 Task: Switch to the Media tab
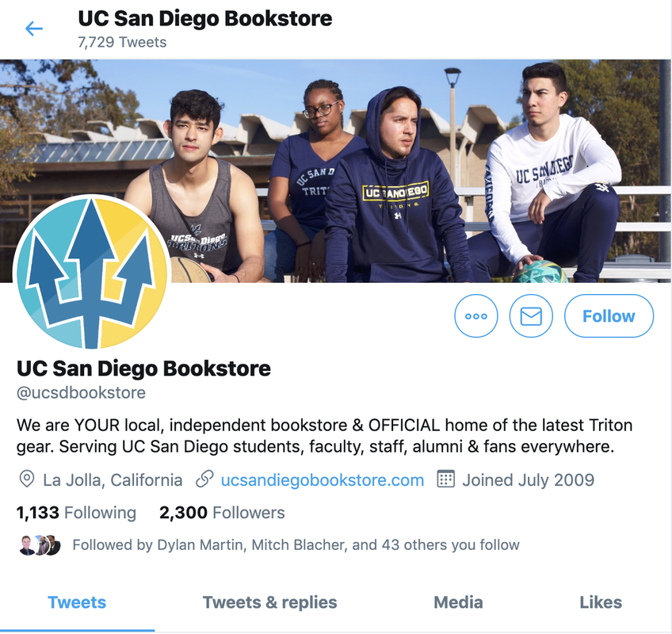tap(458, 602)
